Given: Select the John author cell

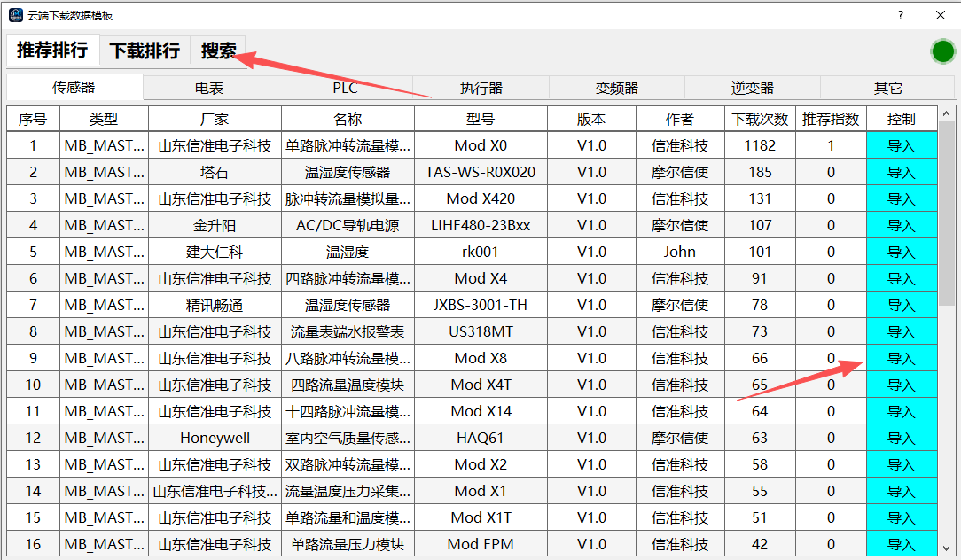Looking at the screenshot, I should pos(680,252).
